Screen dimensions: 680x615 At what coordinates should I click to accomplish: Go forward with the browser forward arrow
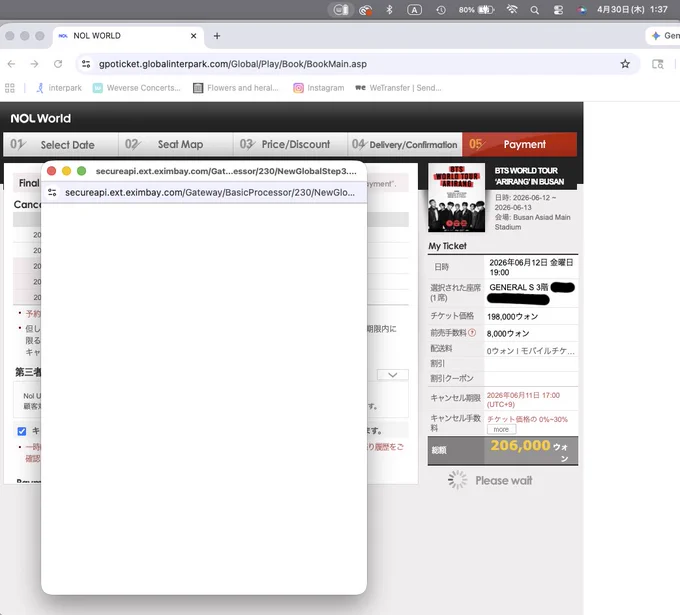pos(34,64)
